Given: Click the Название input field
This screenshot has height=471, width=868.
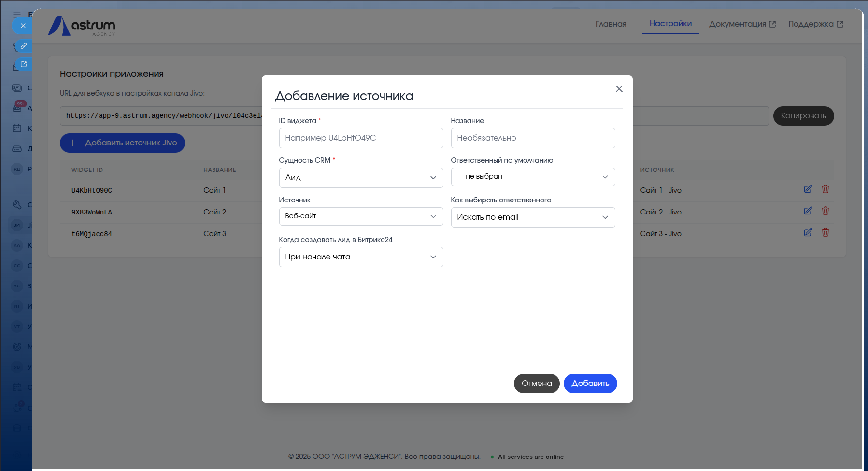Looking at the screenshot, I should tap(532, 138).
